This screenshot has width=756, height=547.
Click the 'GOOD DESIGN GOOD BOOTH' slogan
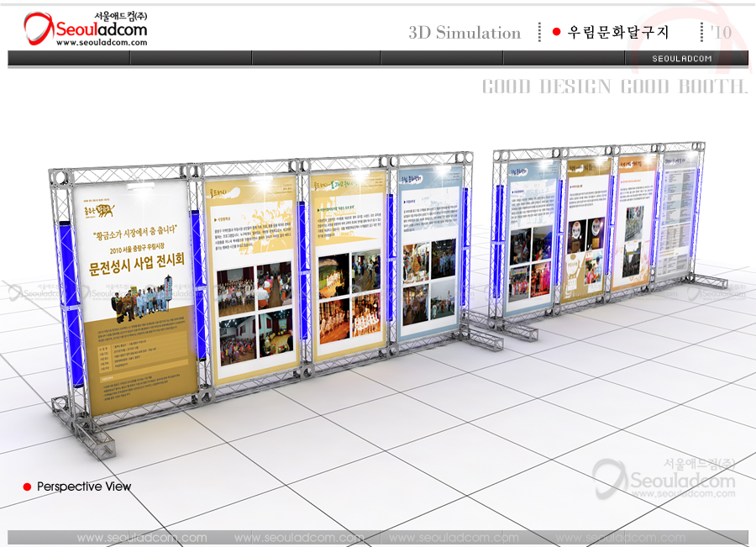click(x=613, y=87)
